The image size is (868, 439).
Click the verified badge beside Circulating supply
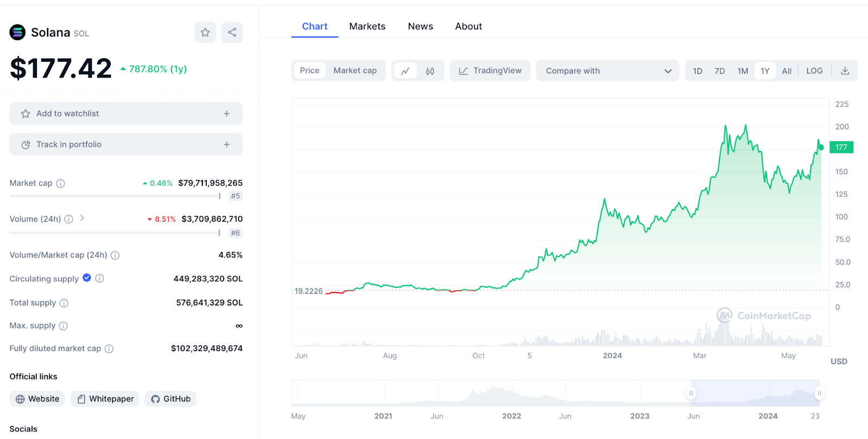87,278
